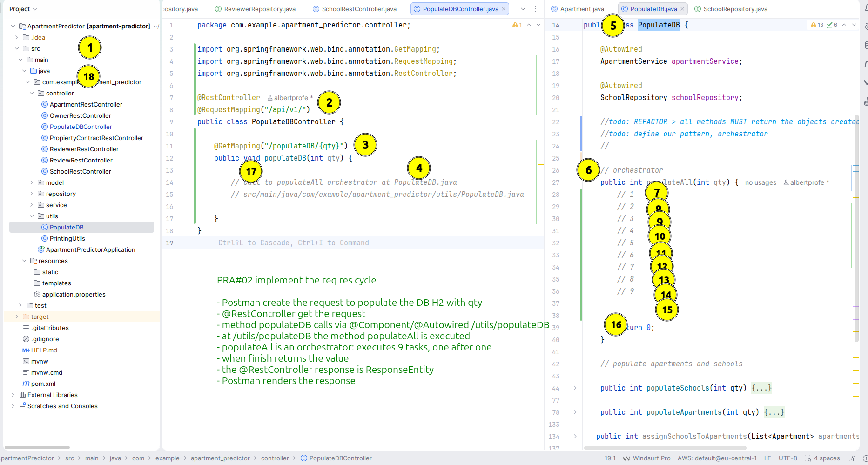Close the PopulateDBController.java tab

click(x=504, y=9)
